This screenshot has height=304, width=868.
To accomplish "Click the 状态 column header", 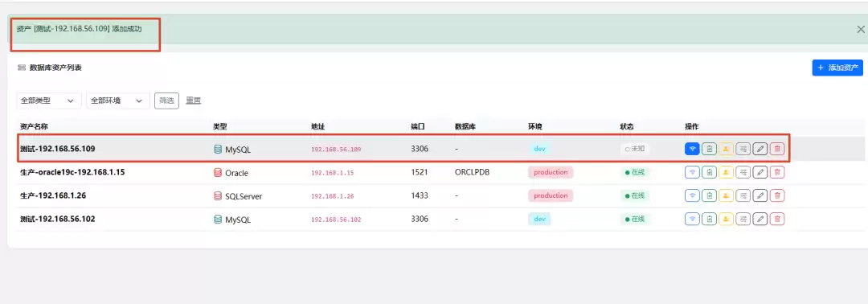I will 627,127.
